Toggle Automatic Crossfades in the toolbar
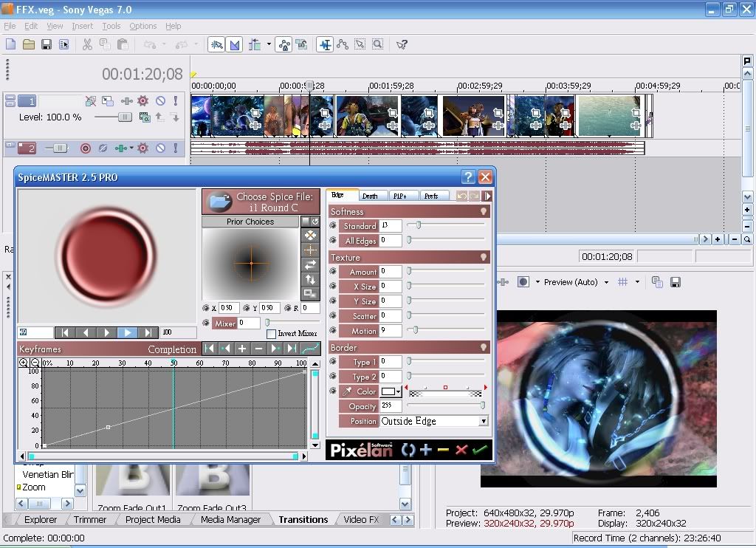 [235, 44]
